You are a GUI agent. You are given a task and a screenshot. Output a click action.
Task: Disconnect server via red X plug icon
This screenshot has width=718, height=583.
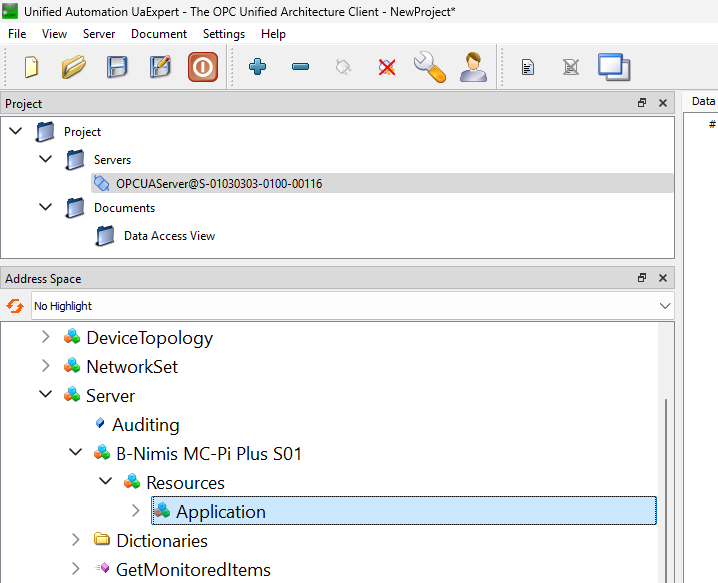[387, 67]
